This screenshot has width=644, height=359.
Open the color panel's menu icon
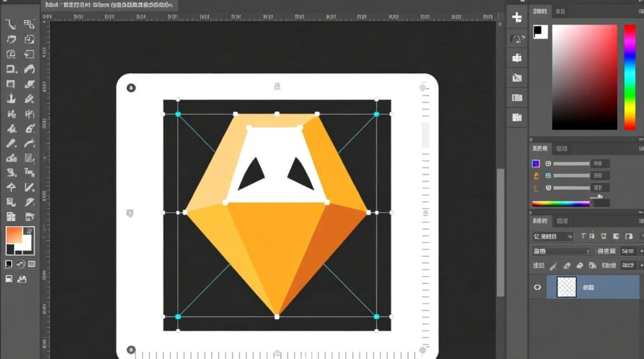(640, 11)
